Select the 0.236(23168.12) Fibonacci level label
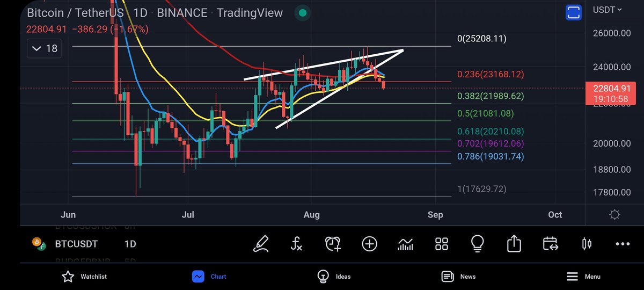The width and height of the screenshot is (644, 290). tap(491, 74)
